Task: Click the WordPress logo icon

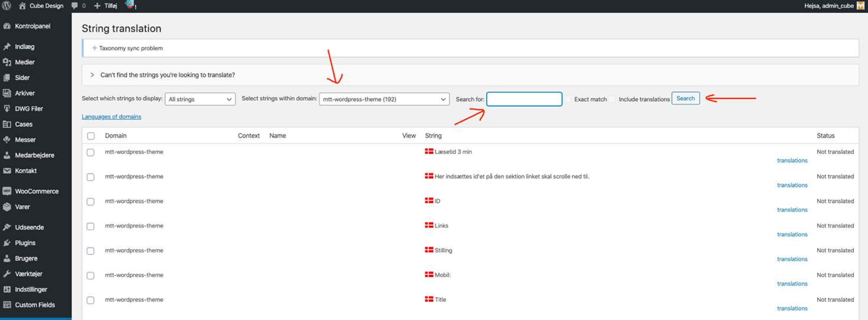Action: click(x=6, y=6)
